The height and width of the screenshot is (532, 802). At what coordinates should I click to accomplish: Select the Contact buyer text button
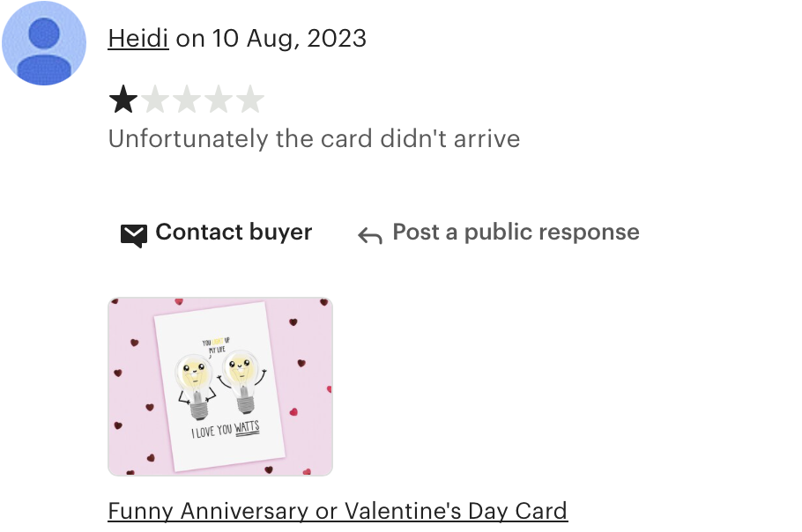pos(234,233)
